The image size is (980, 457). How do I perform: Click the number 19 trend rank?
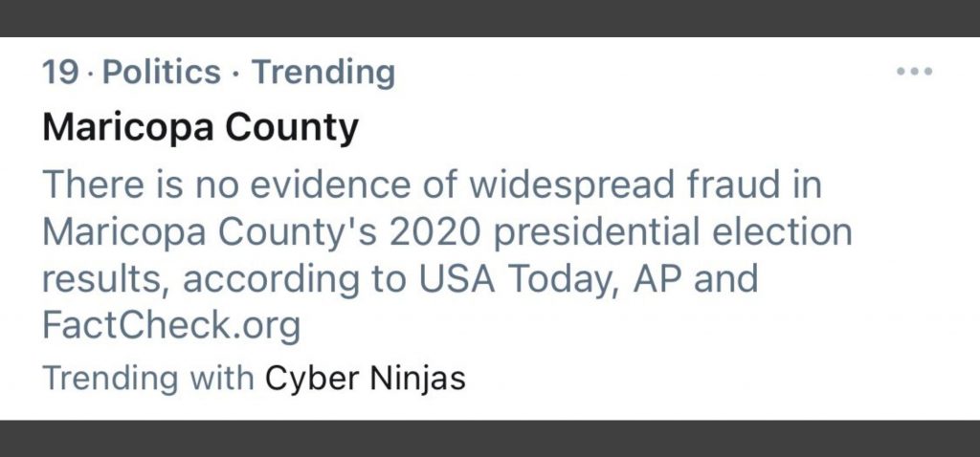pos(60,72)
